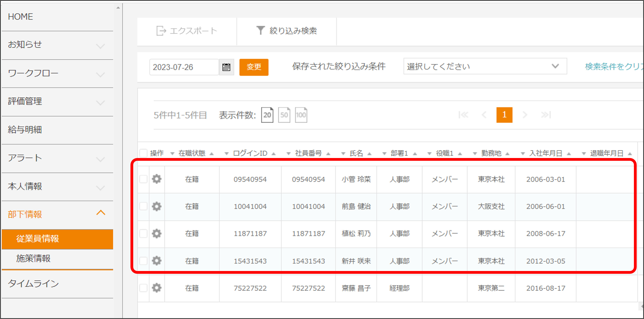644x319 pixels.
Task: Set display count to 100 per page
Action: [301, 115]
